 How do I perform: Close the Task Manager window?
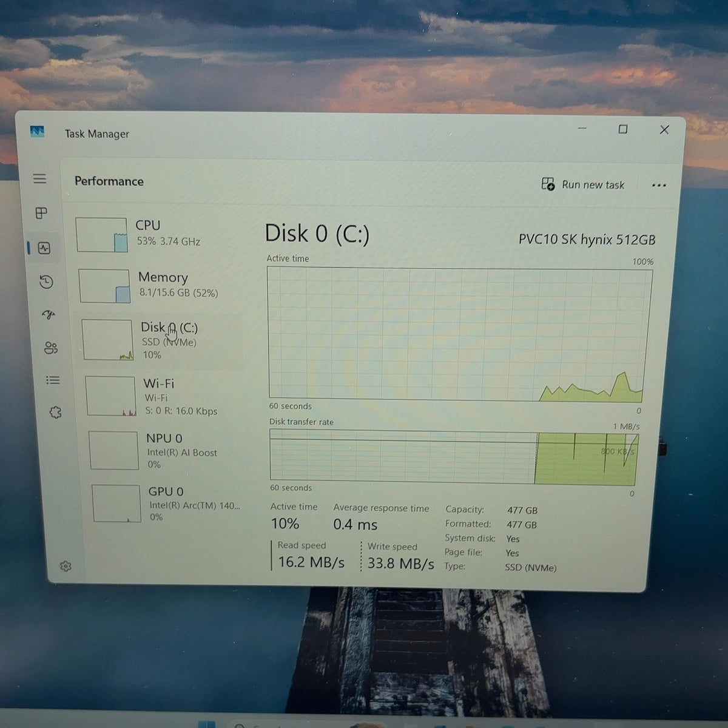[x=664, y=130]
